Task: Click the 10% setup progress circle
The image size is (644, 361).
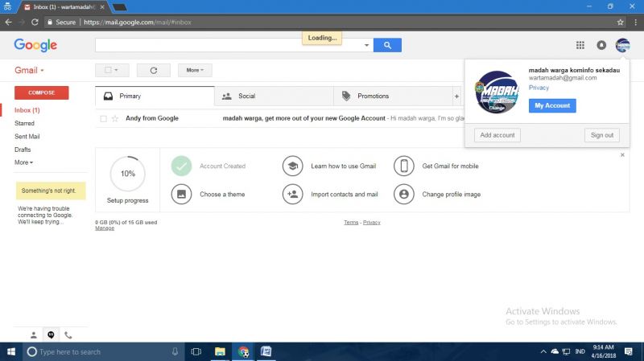Action: coord(128,174)
